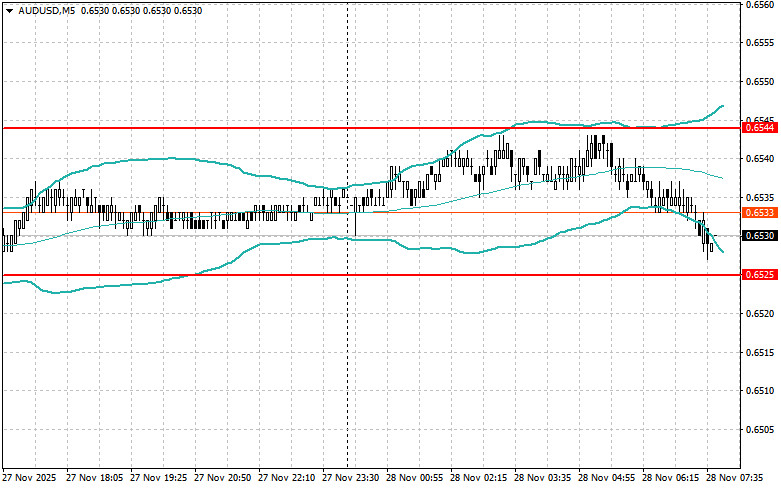Click the 27 Nov 19:25 time label

tap(158, 478)
